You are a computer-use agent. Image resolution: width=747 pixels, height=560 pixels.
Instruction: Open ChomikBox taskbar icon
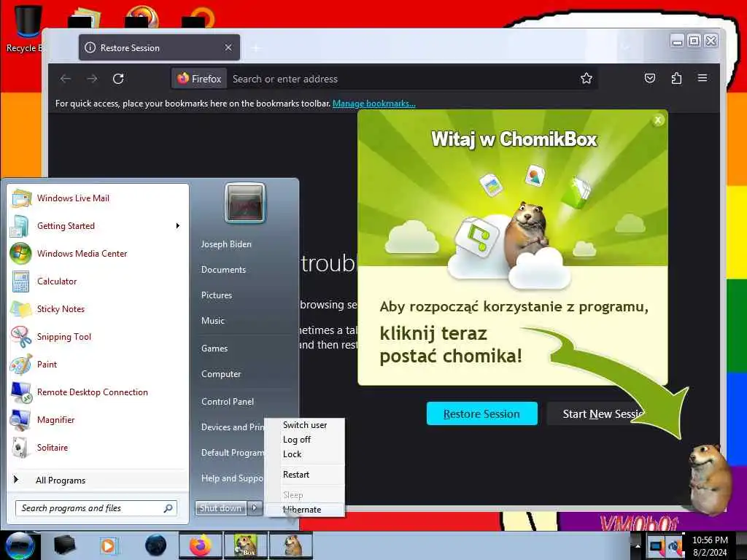pyautogui.click(x=246, y=545)
